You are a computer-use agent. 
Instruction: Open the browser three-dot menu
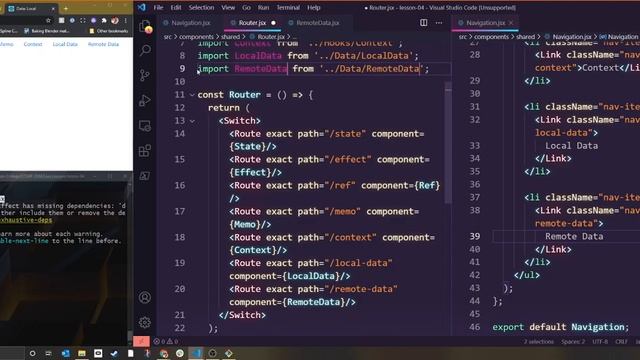125,20
